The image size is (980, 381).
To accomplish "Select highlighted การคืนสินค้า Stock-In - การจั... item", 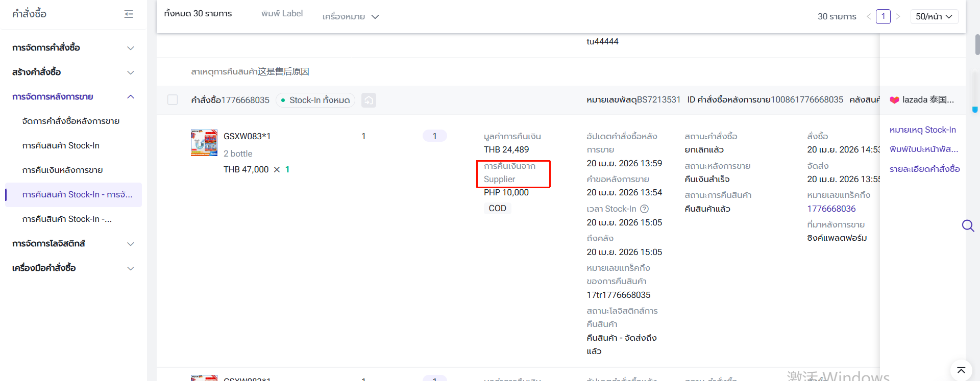I will [73, 195].
